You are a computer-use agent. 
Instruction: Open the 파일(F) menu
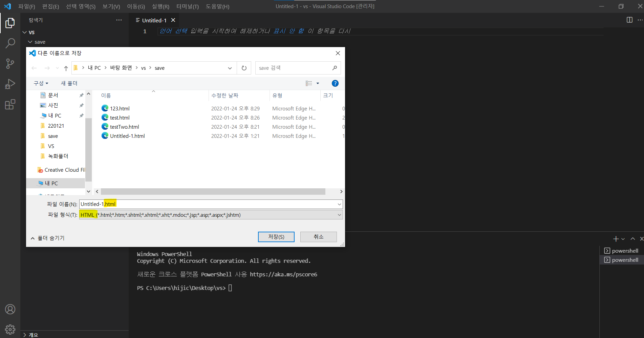pos(27,6)
